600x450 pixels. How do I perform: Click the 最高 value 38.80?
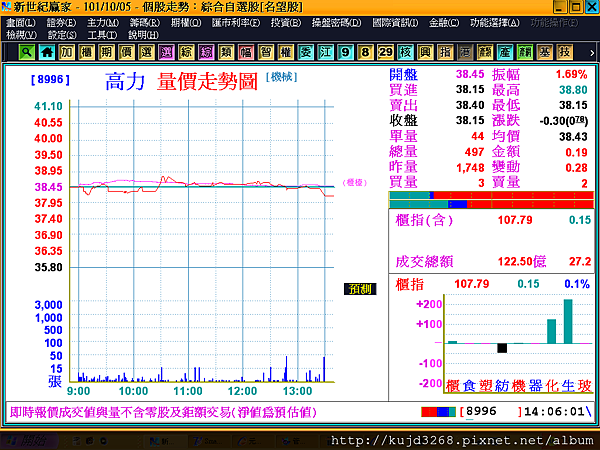(x=573, y=90)
